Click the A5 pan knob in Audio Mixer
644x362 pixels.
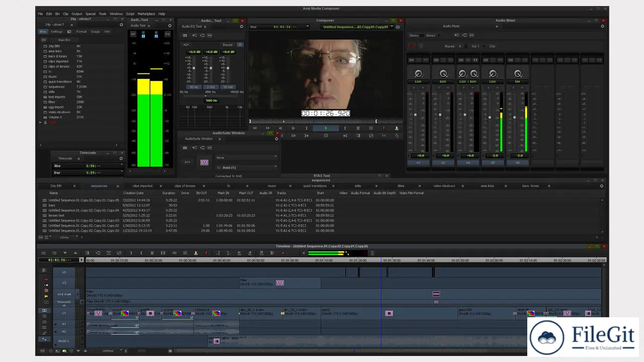[x=493, y=73]
